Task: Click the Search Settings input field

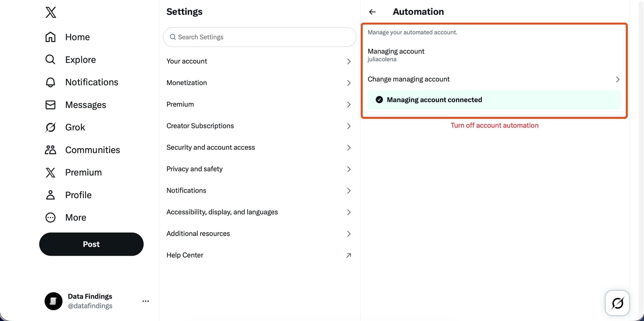Action: click(259, 37)
